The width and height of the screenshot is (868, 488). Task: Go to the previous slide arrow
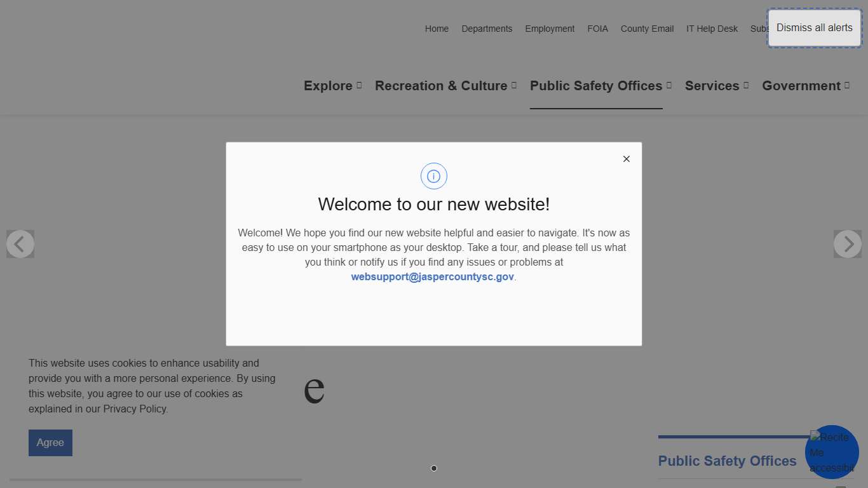[20, 244]
